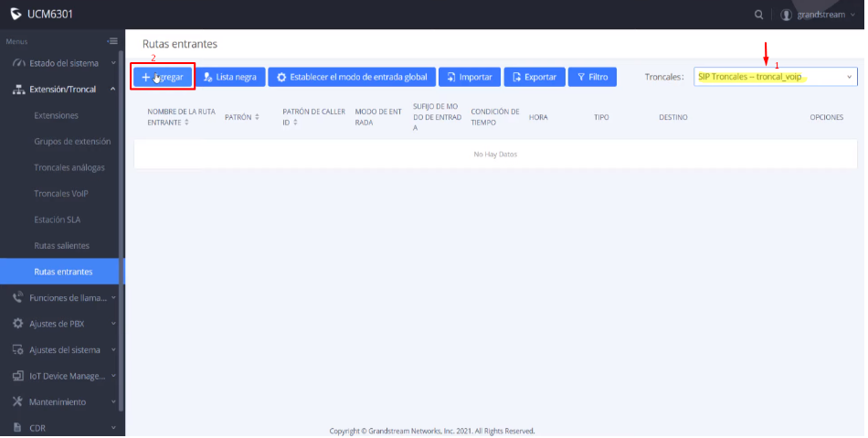Open Grupos de extensión page
This screenshot has width=868, height=438.
click(72, 142)
